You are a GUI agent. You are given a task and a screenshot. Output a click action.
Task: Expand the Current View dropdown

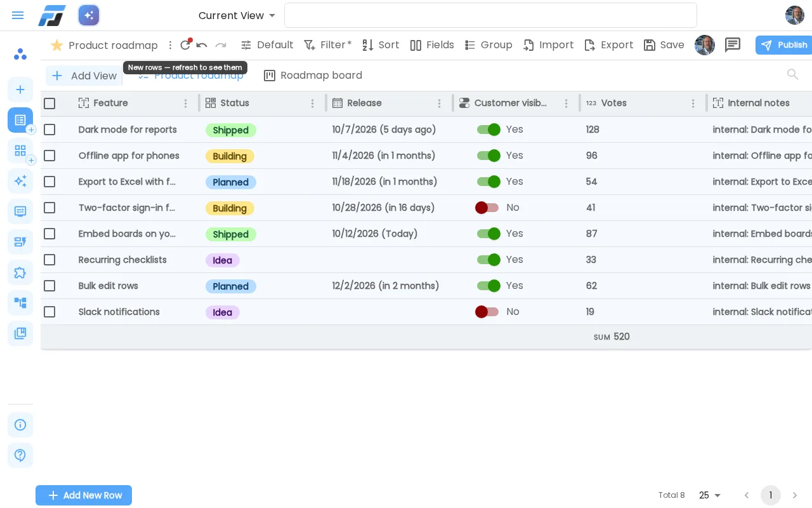(237, 15)
